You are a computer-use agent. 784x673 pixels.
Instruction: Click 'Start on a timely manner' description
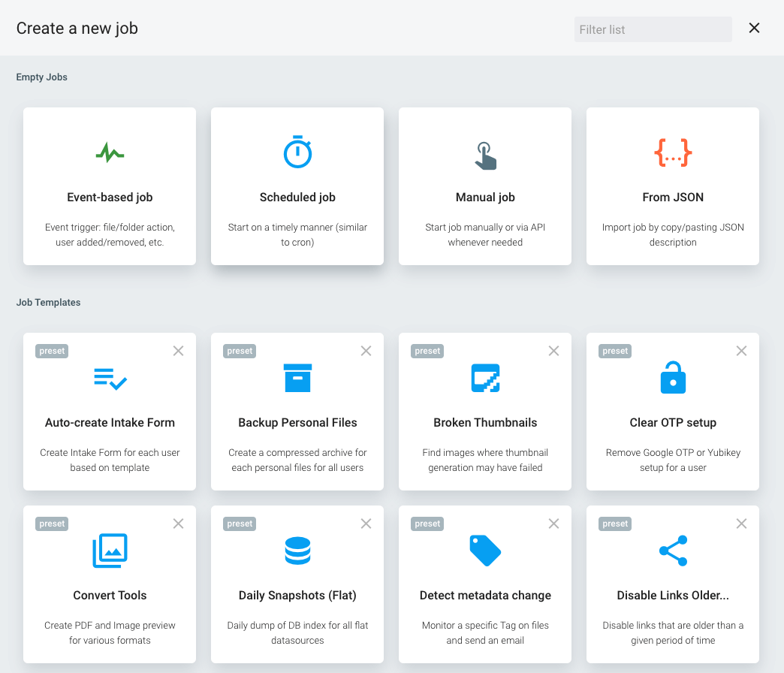pos(297,234)
